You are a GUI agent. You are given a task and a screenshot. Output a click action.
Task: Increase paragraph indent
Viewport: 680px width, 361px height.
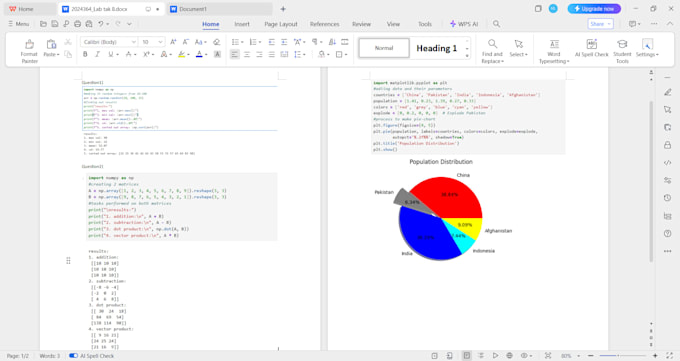(284, 42)
